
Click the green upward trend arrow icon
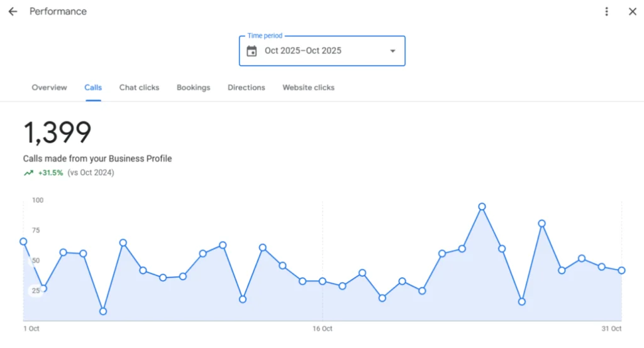point(28,173)
